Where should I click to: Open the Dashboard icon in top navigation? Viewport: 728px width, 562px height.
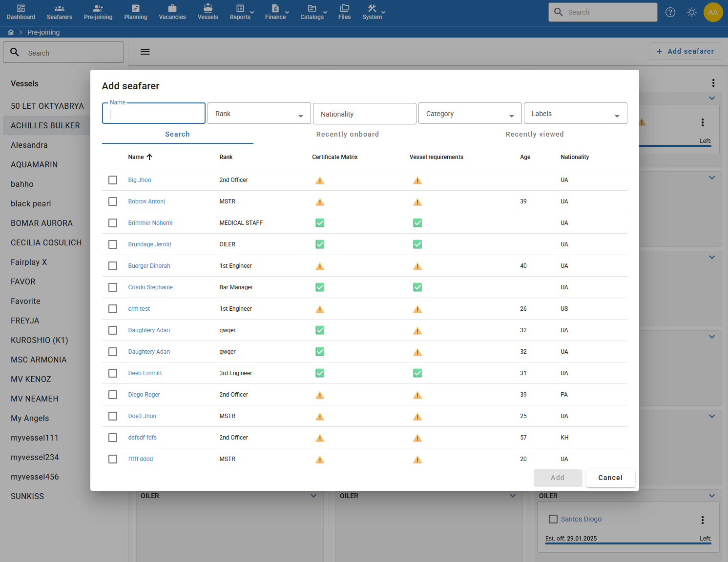click(21, 8)
